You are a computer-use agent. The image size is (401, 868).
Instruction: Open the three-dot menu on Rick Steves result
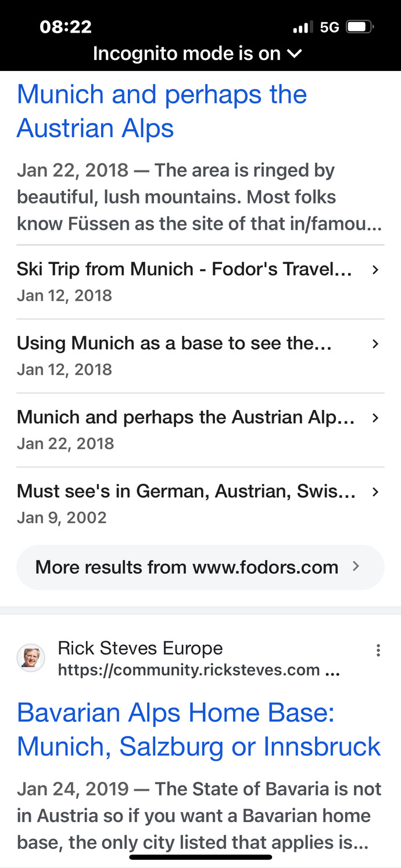378,649
